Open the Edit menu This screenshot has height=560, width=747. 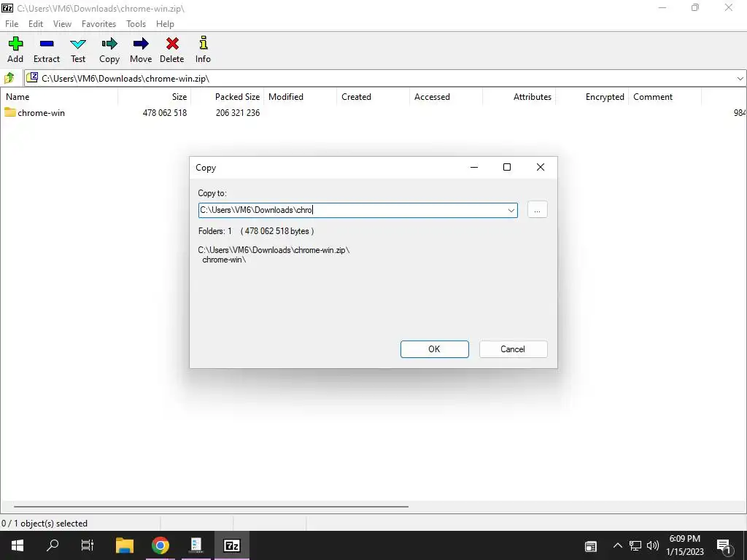36,24
